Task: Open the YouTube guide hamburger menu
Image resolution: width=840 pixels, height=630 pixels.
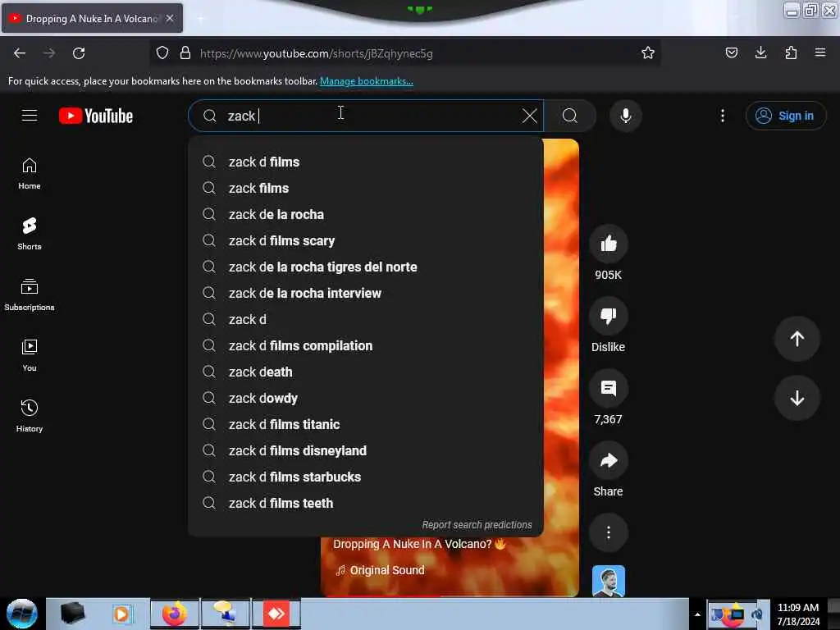Action: [30, 116]
